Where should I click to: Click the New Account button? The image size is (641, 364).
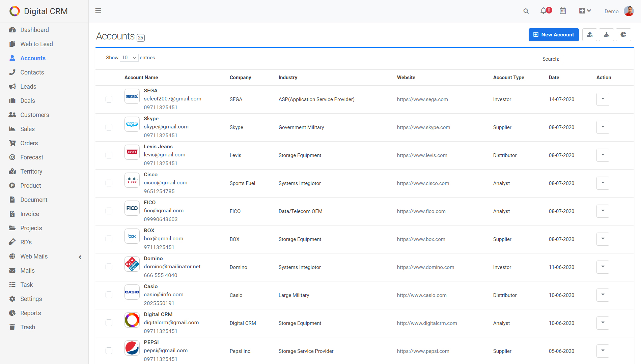(x=554, y=35)
